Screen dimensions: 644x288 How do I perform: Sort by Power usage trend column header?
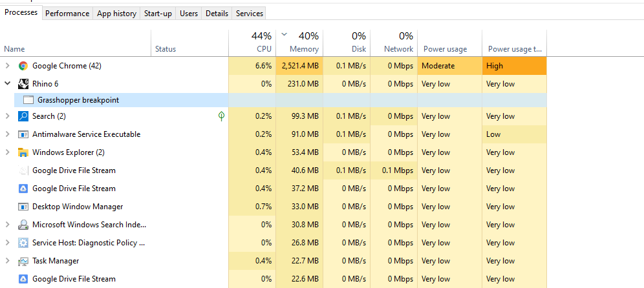coord(514,43)
